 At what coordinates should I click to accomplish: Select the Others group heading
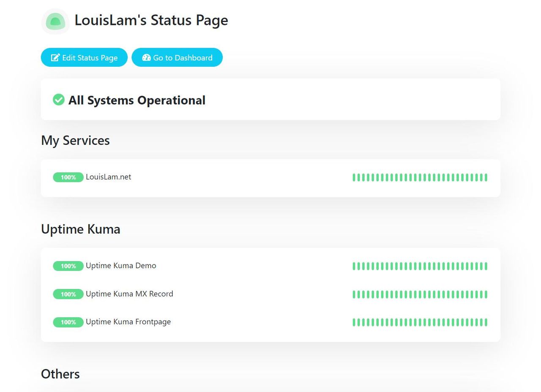pyautogui.click(x=60, y=374)
